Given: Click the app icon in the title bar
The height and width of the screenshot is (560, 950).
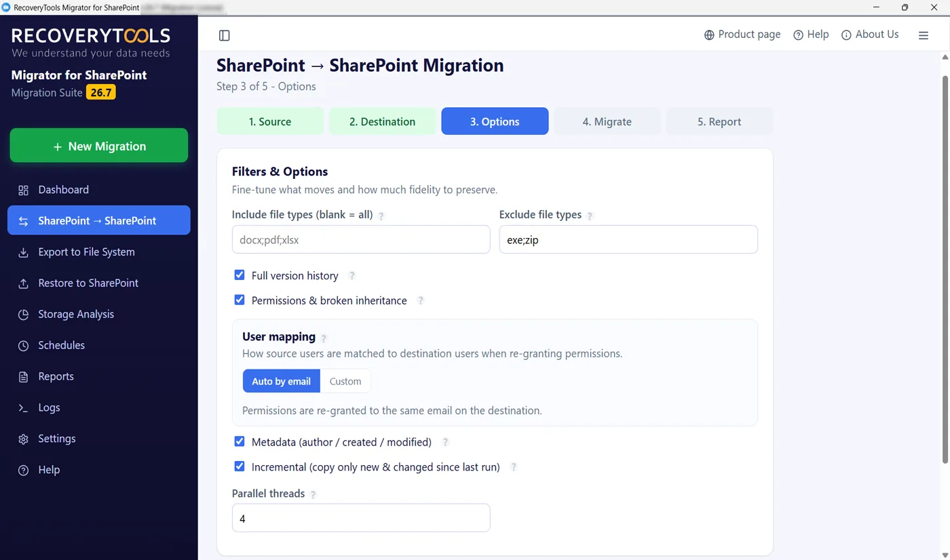Looking at the screenshot, I should click(6, 7).
